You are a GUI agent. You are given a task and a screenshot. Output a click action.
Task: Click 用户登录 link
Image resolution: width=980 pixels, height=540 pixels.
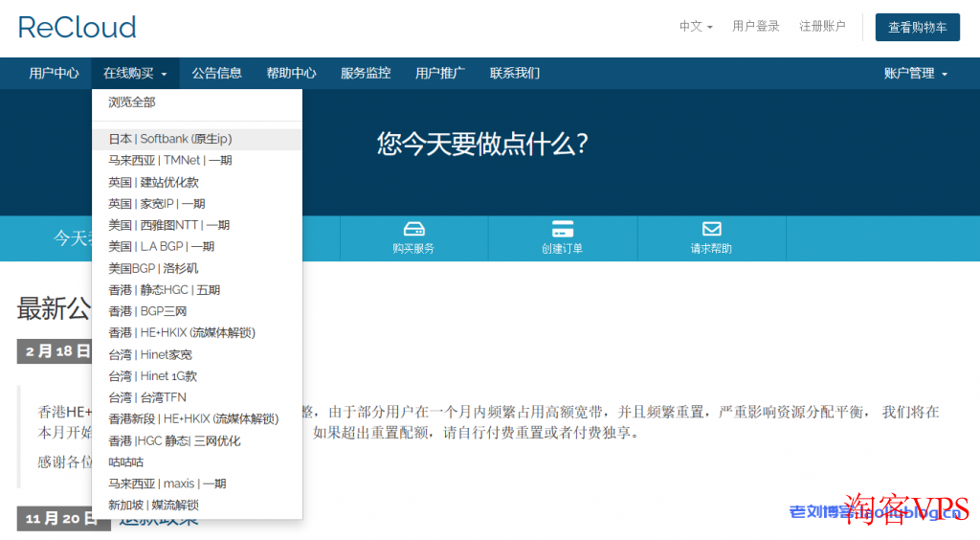(x=756, y=26)
